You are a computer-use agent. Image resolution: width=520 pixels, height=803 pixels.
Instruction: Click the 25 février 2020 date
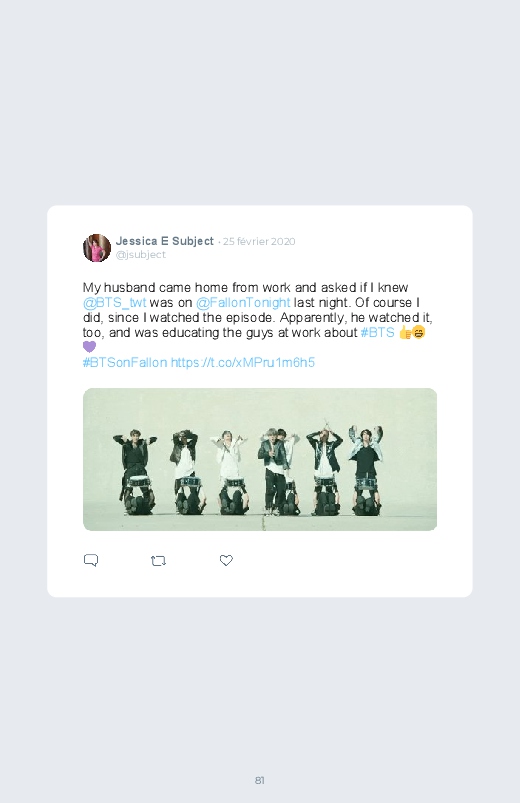259,242
